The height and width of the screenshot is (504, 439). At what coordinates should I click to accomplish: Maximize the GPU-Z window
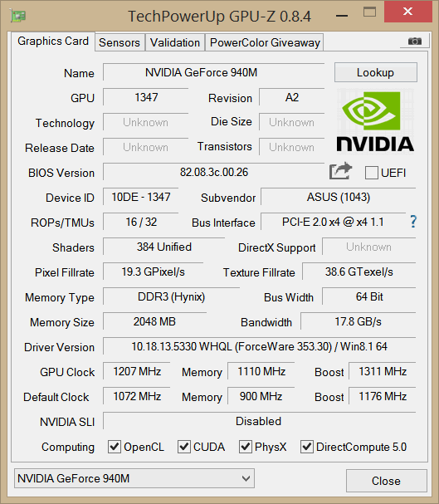point(369,12)
